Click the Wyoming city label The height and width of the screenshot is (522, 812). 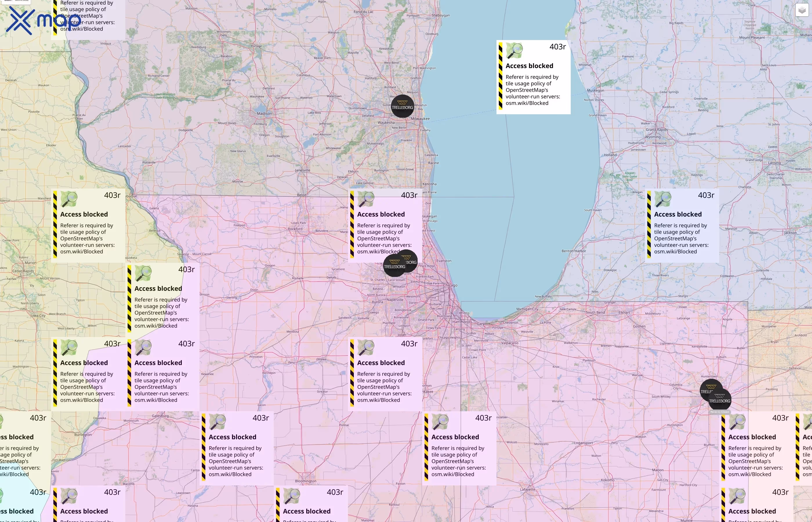click(x=653, y=137)
